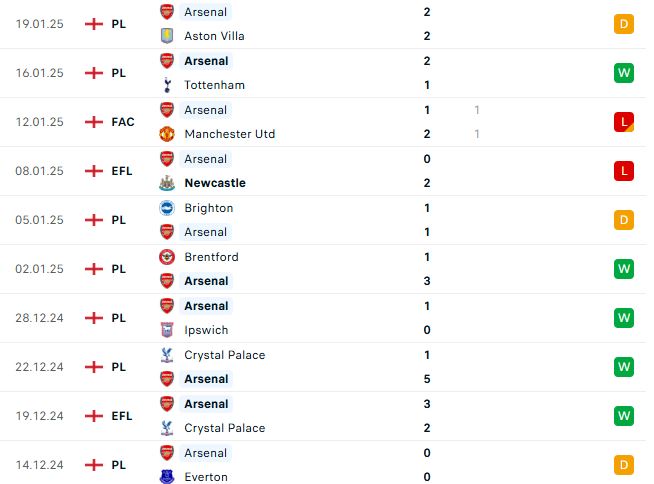The height and width of the screenshot is (484, 654).
Task: Click the orange D badge for Aston Villa match
Action: click(624, 24)
